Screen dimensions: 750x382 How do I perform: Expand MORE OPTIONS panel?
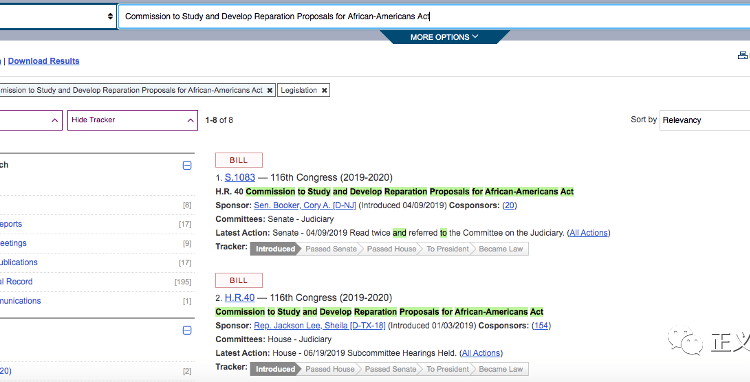click(x=444, y=37)
